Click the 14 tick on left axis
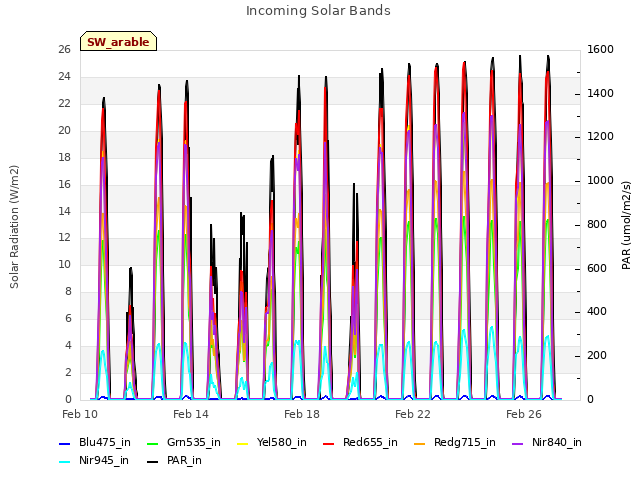640x480 pixels. (x=64, y=211)
